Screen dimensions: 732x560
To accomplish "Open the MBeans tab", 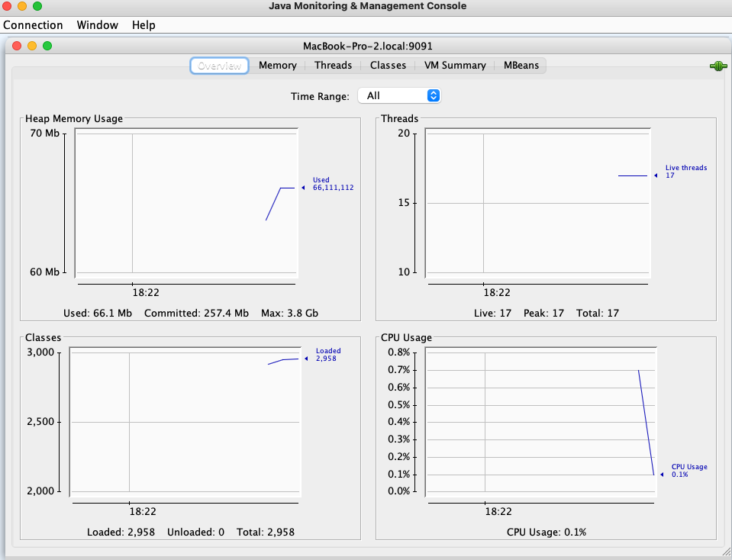I will (521, 66).
